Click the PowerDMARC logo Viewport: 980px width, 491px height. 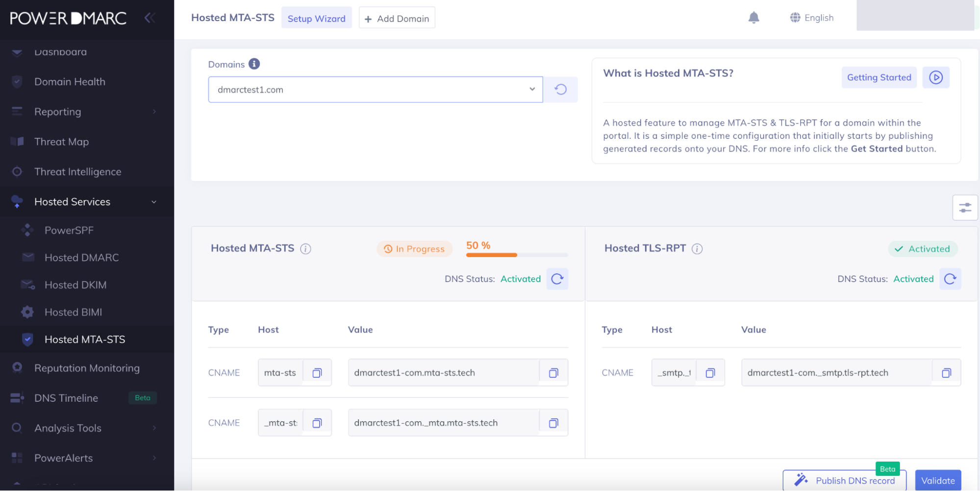click(x=68, y=18)
